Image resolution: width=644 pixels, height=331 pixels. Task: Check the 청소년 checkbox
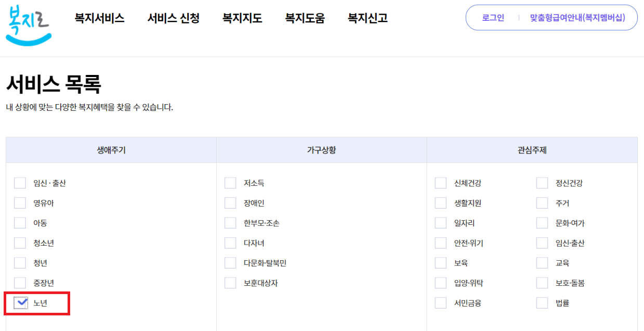pyautogui.click(x=20, y=243)
